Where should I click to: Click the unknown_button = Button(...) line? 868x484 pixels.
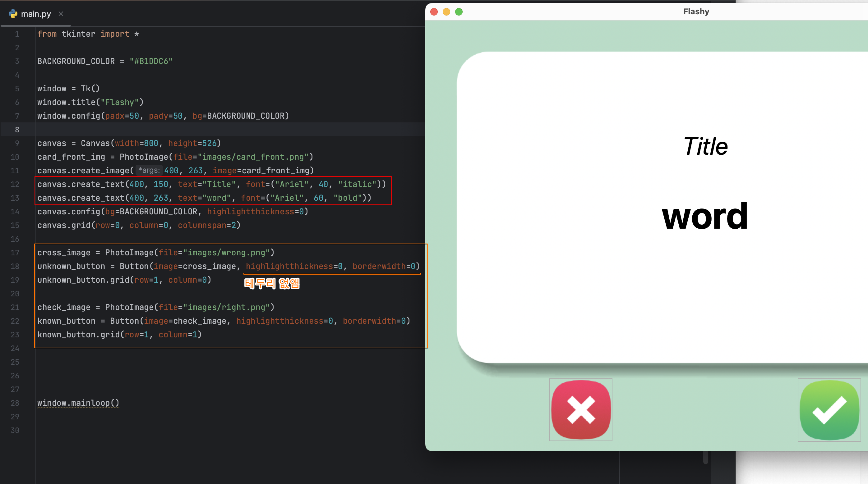pyautogui.click(x=229, y=267)
